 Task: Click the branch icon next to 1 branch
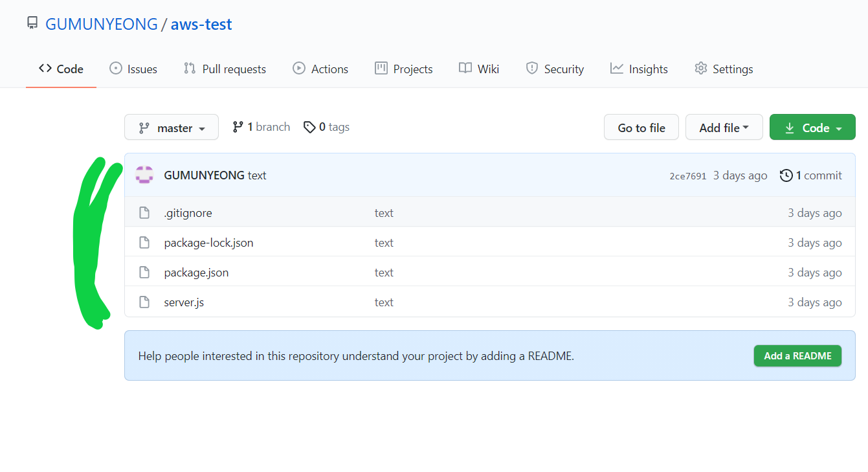click(238, 127)
